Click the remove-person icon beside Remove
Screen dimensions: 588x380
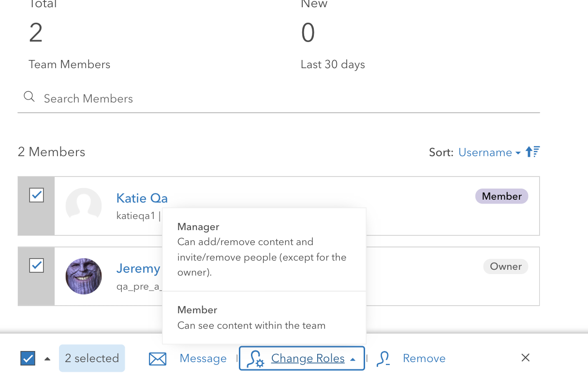[x=383, y=358]
